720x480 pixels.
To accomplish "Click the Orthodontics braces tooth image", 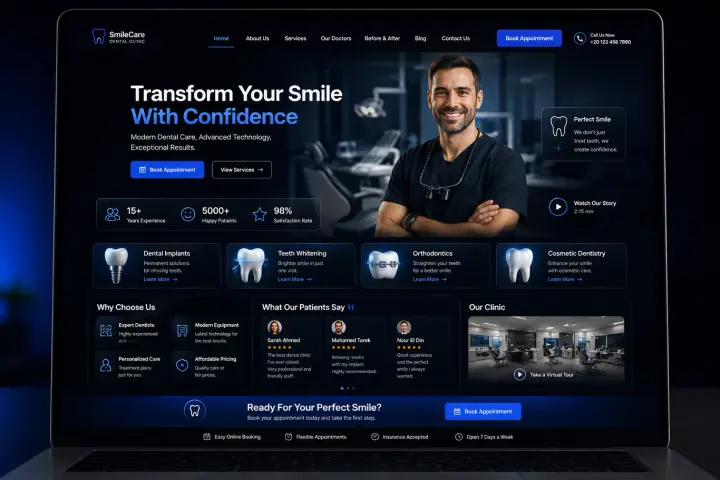I will click(x=384, y=265).
